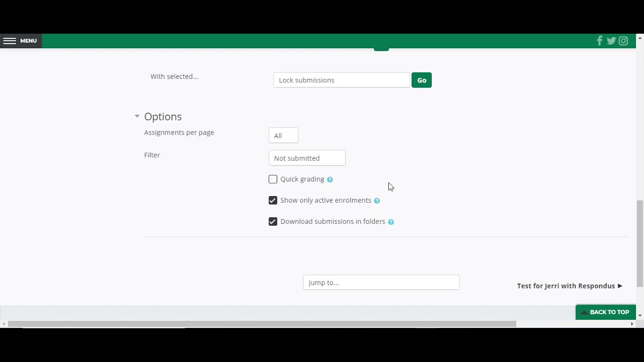Click the horizontal scrollbar thumb

point(262,324)
